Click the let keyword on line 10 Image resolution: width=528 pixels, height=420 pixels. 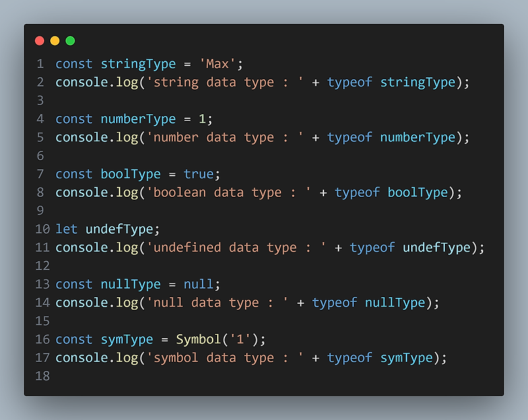(x=67, y=229)
